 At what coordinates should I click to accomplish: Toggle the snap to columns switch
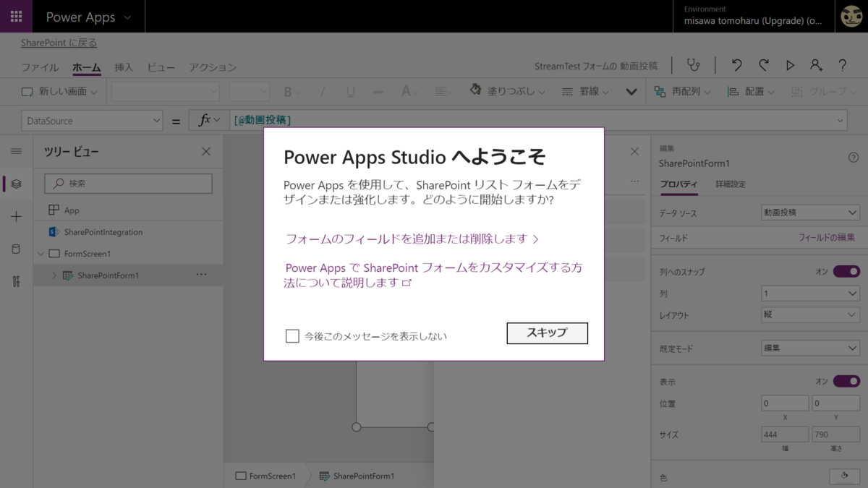pyautogui.click(x=846, y=271)
